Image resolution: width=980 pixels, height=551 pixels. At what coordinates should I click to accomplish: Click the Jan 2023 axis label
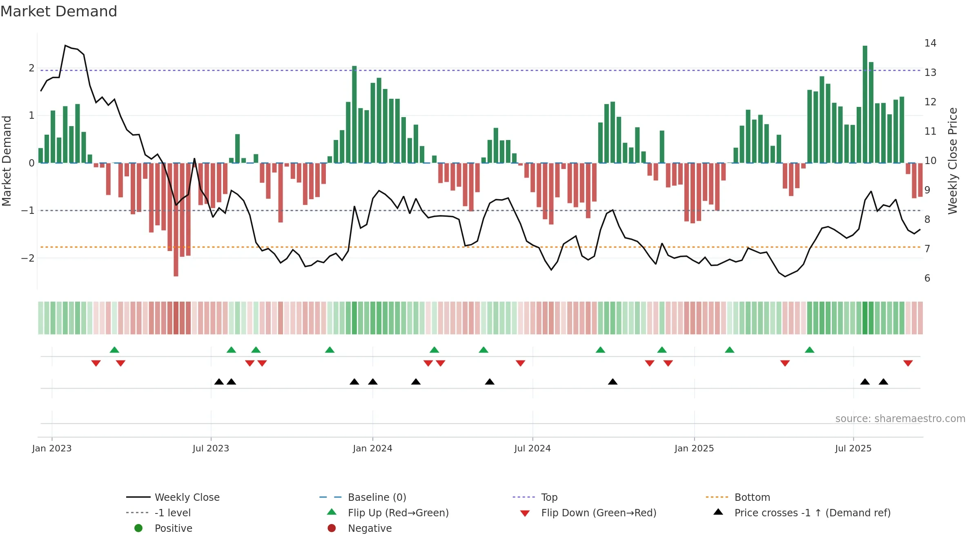52,448
